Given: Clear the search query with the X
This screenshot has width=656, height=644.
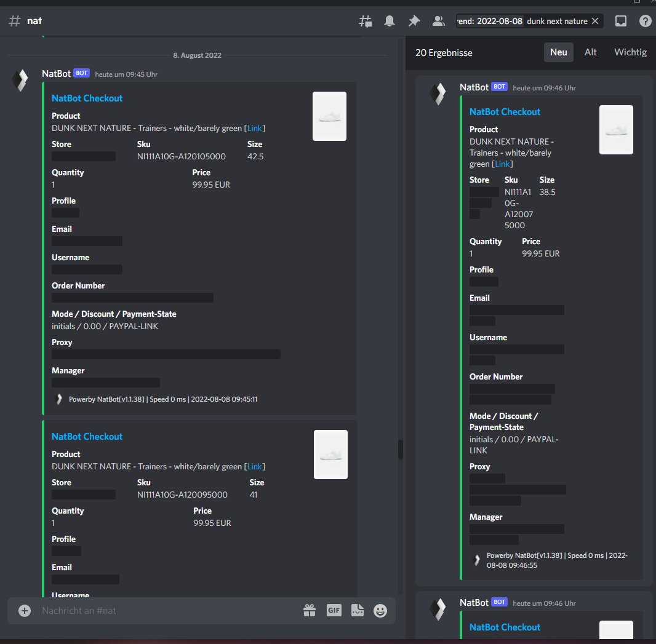Looking at the screenshot, I should tap(594, 20).
